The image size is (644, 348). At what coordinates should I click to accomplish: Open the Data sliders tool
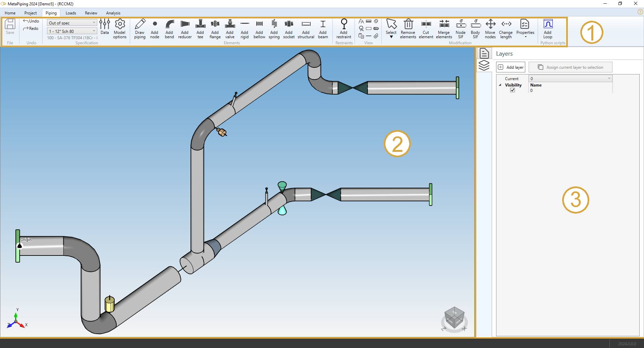105,27
